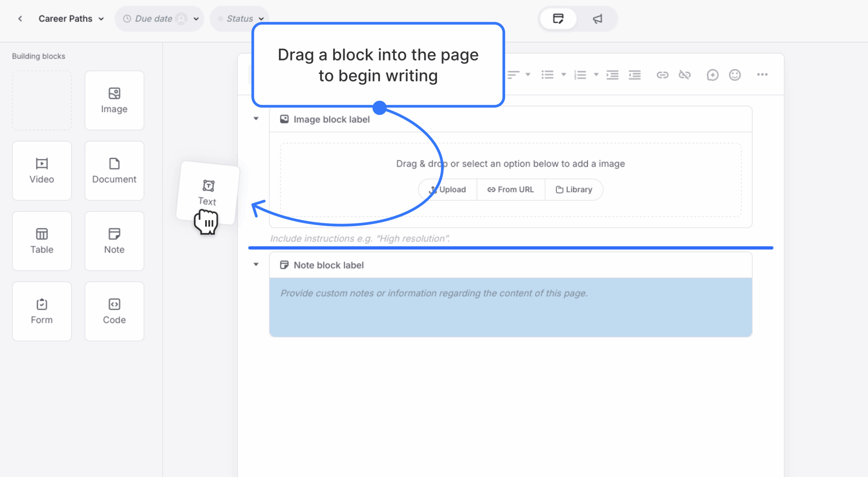Choose an image from the Library
This screenshot has height=477, width=868.
point(574,190)
